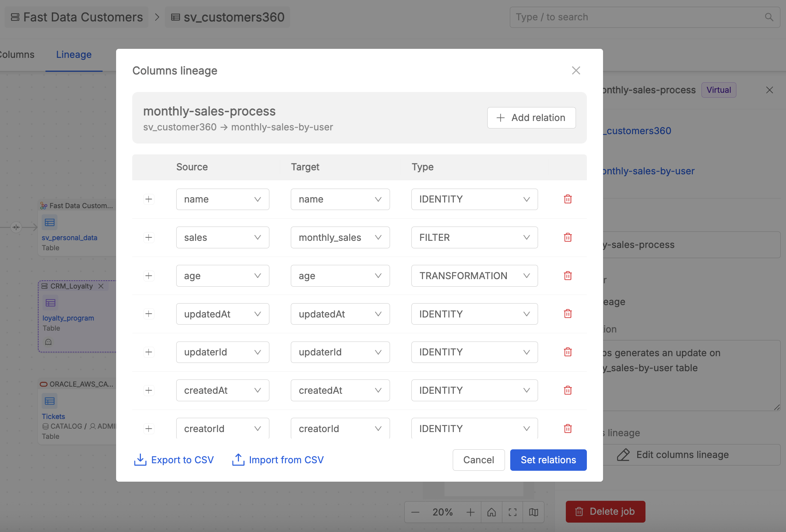Open the minimap with the map icon
Screen dimensions: 786x532
533,512
